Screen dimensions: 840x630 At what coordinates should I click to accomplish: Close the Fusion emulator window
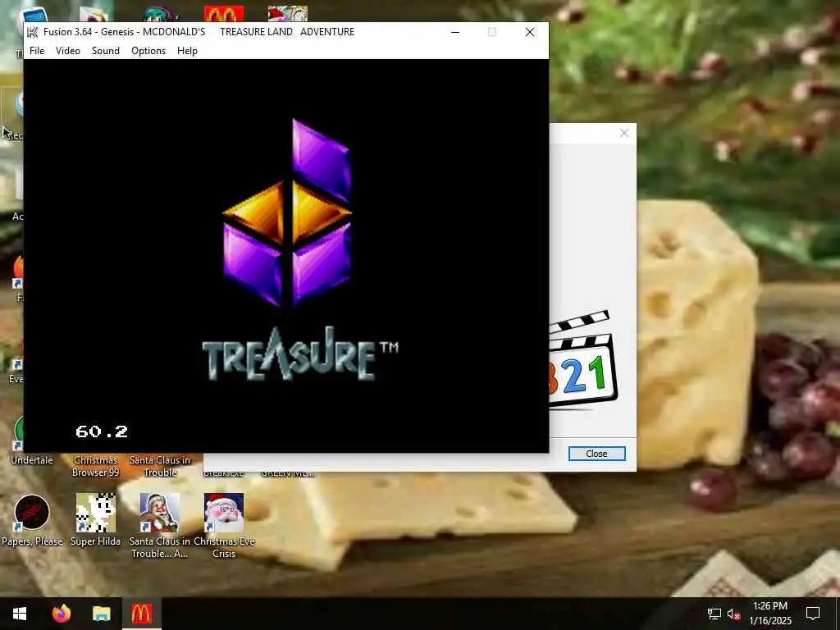point(530,32)
